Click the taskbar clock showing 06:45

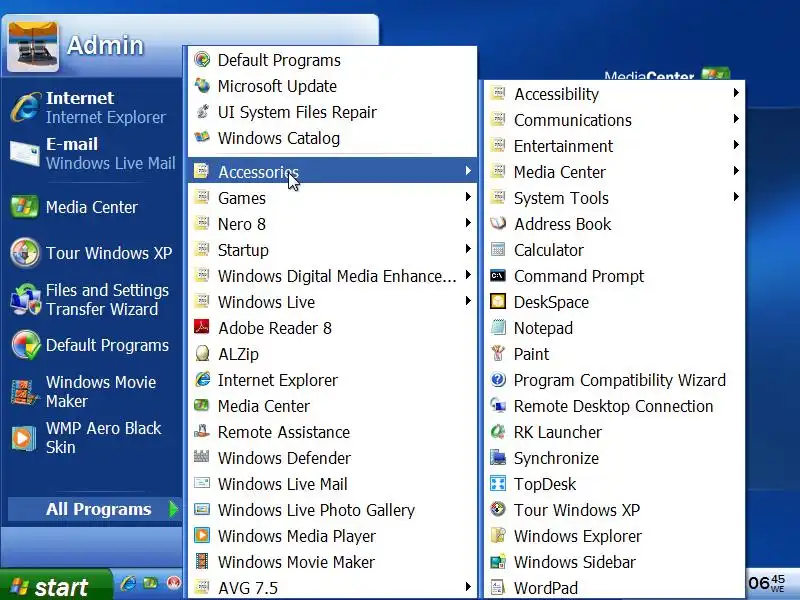(767, 583)
